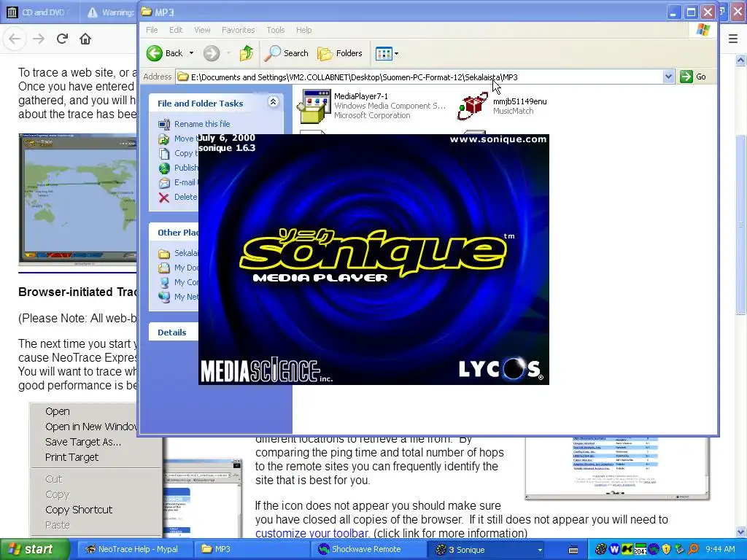
Task: Click Open in the context menu image
Action: point(58,411)
